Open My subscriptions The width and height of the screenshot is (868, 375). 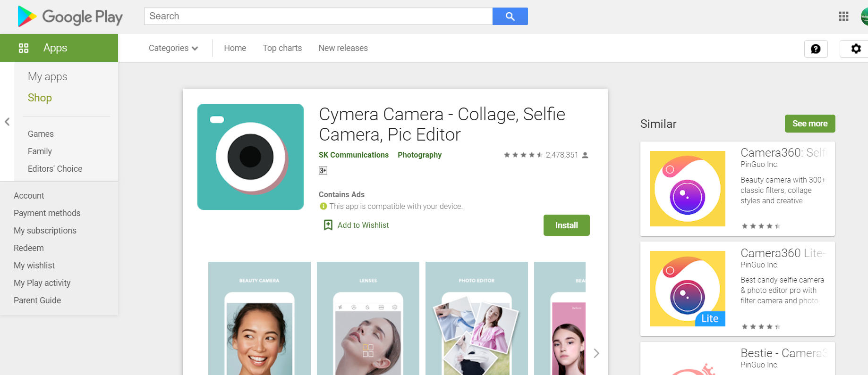click(45, 231)
